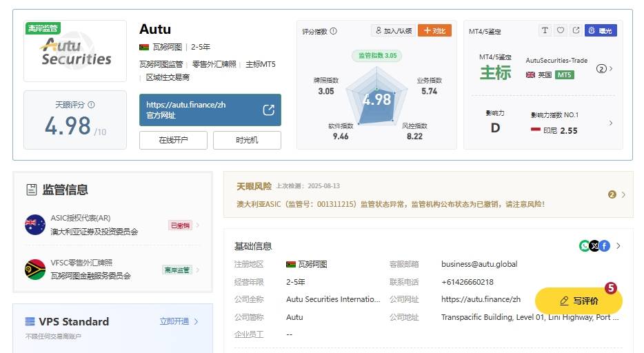Click Vanuatu flag under Autu title
Image resolution: width=644 pixels, height=353 pixels.
[x=144, y=47]
